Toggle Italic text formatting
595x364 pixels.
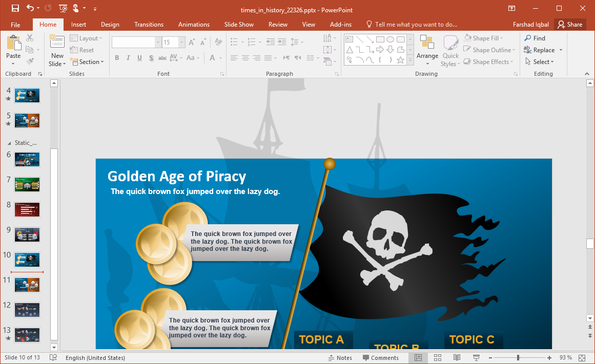pos(128,58)
